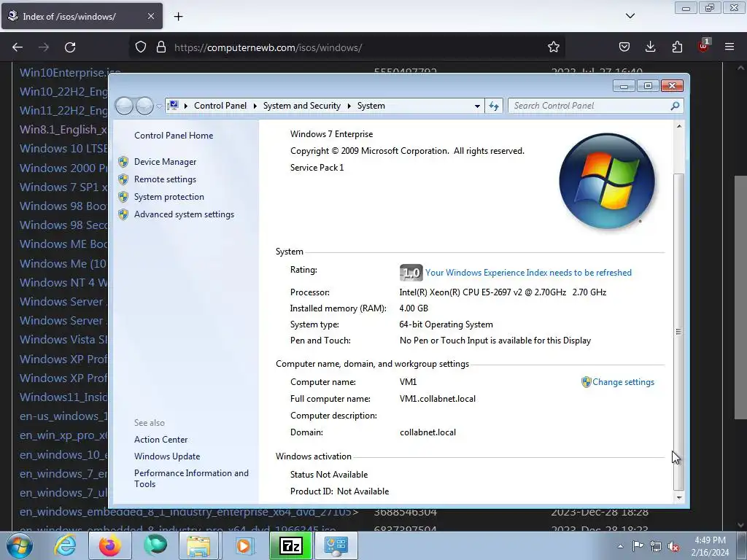Click the shield icon beside System protection

click(123, 197)
